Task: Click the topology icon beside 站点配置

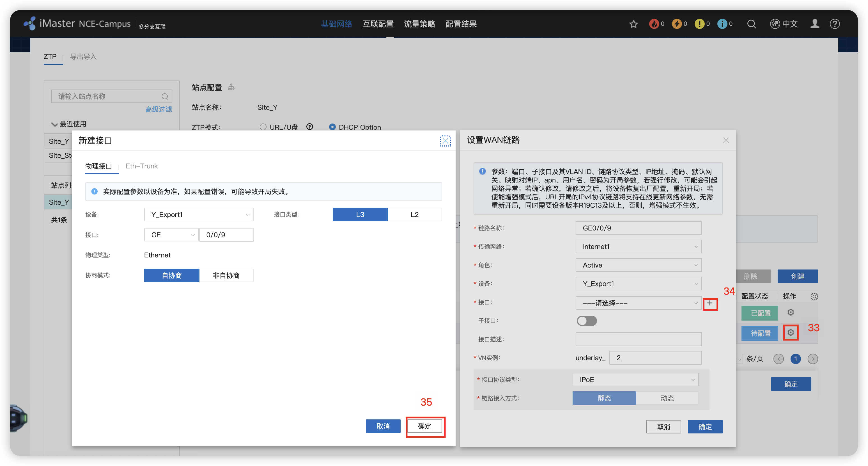Action: click(x=231, y=87)
